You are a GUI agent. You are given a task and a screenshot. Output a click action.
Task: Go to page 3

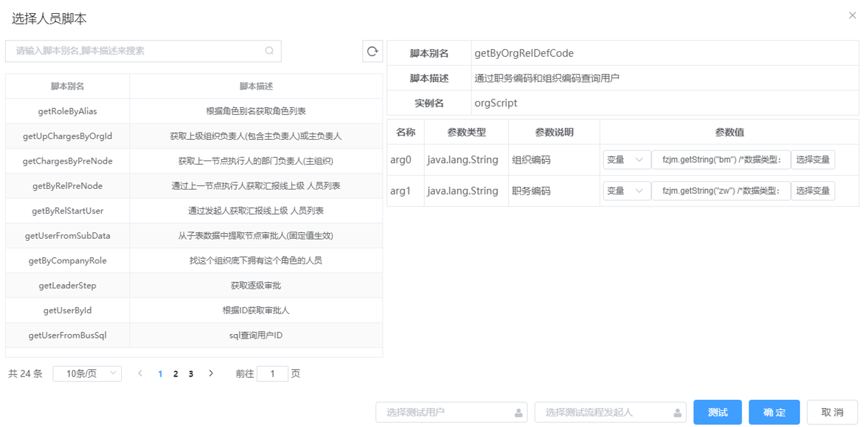tap(191, 374)
